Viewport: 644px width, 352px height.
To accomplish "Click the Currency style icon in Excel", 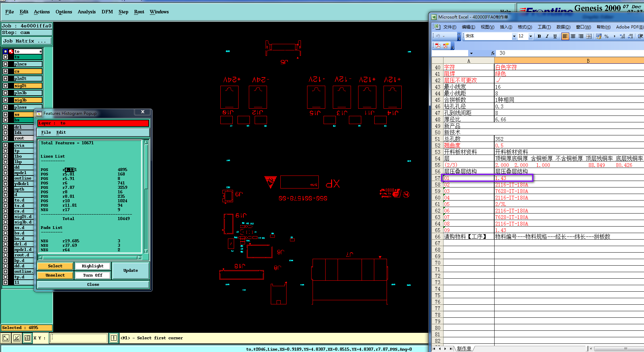I will (599, 36).
